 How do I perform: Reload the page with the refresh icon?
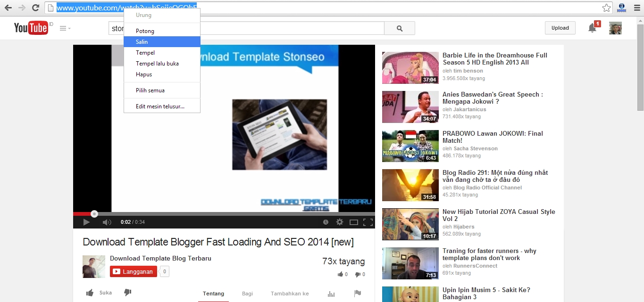(35, 8)
